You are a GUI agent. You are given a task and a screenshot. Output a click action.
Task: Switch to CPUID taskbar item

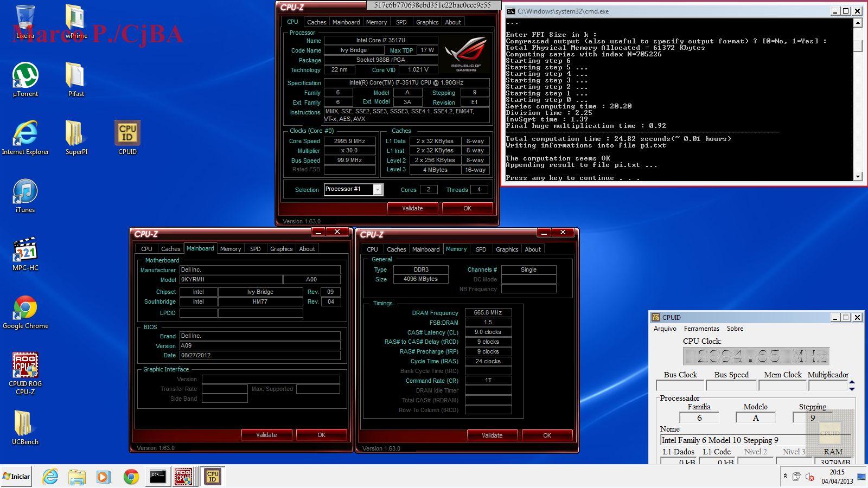coord(212,477)
